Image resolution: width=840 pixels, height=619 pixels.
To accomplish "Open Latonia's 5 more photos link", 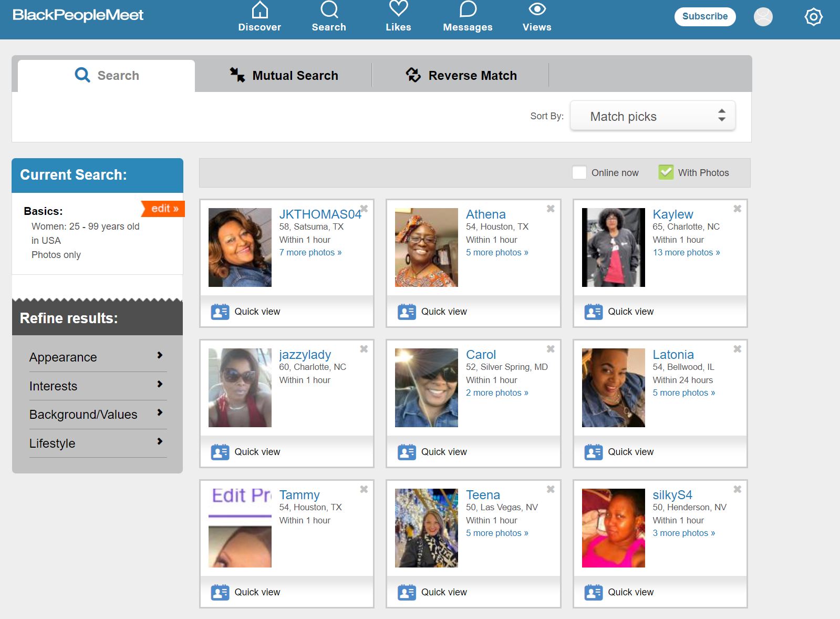I will [x=684, y=393].
